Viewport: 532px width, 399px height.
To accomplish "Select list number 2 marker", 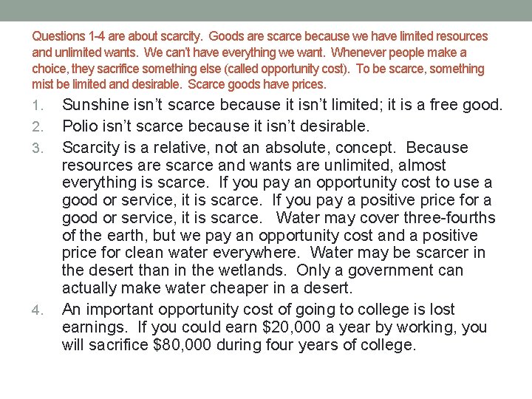I will (38, 127).
